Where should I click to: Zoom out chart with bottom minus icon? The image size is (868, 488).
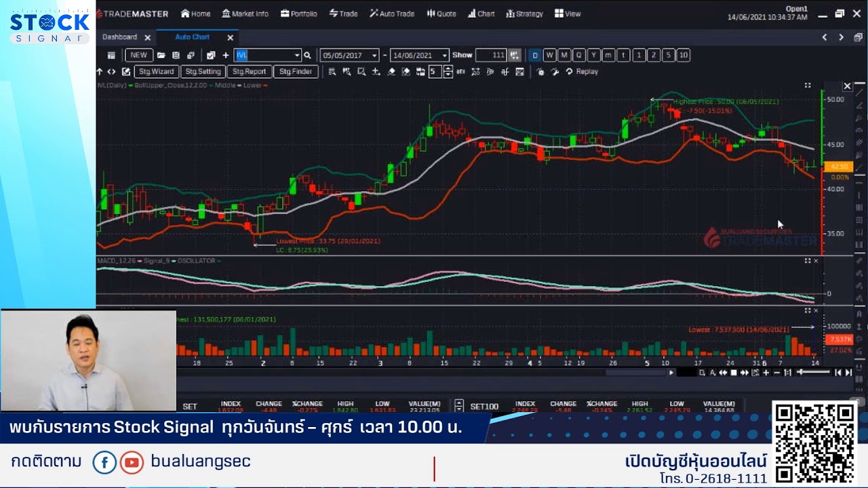point(777,373)
